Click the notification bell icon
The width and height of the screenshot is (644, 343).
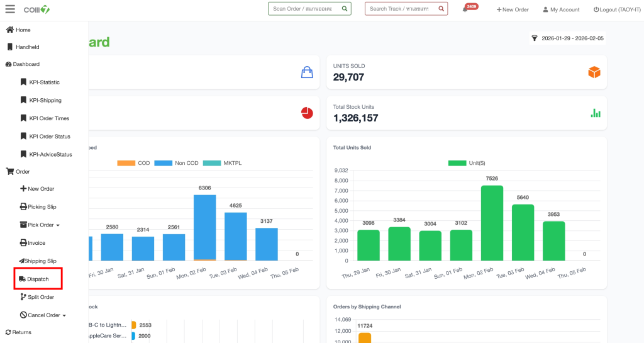tap(465, 9)
